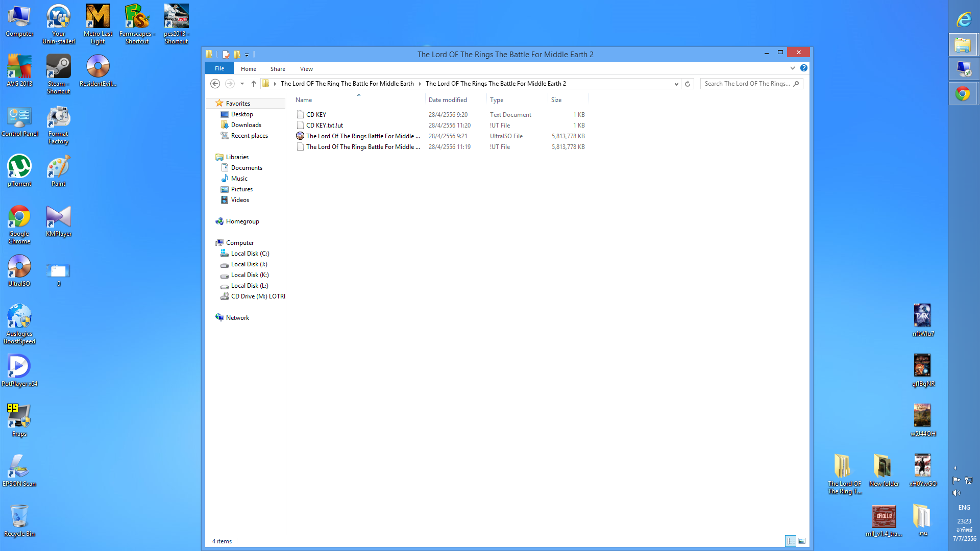This screenshot has width=980, height=551.
Task: Sort files by Date modified column
Action: point(448,100)
